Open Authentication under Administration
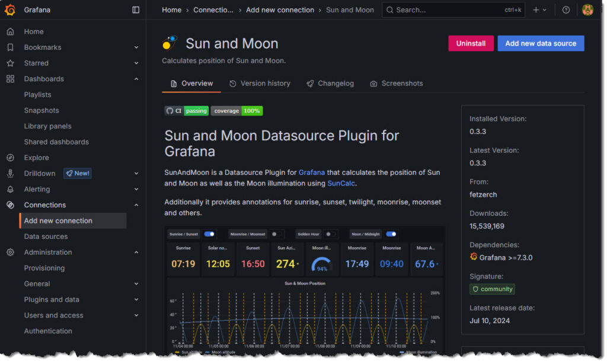This screenshot has height=364, width=607. click(48, 331)
